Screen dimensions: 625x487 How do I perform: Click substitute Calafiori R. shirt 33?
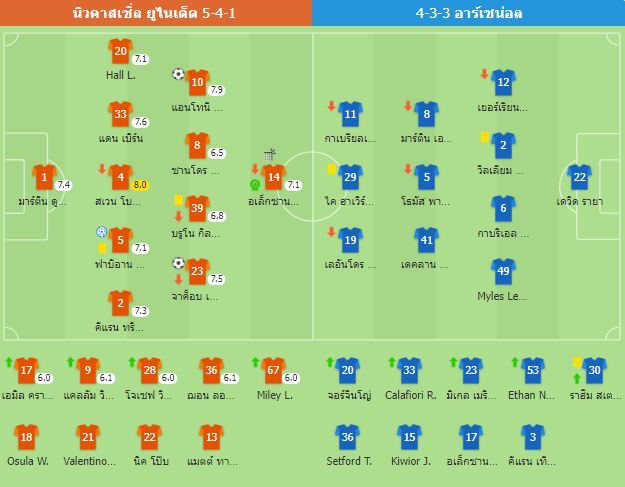point(409,370)
